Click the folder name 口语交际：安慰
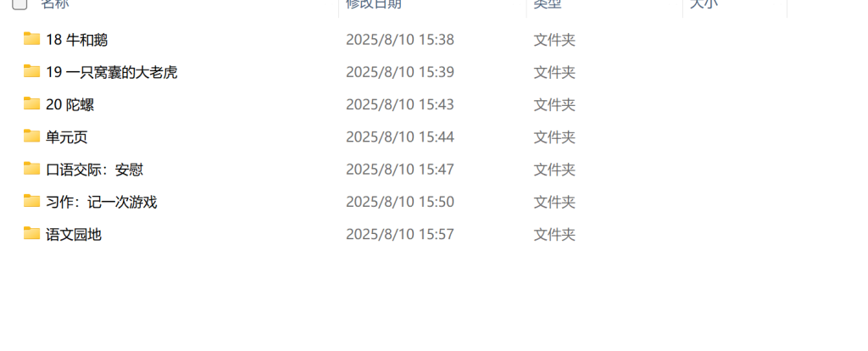The image size is (868, 351). pyautogui.click(x=95, y=170)
